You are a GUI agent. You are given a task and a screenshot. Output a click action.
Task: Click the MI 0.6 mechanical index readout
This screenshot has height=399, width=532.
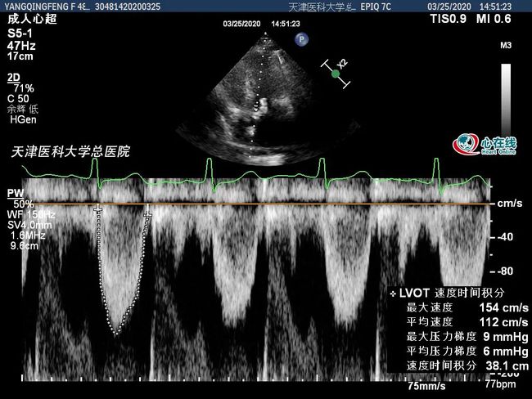[x=494, y=19]
